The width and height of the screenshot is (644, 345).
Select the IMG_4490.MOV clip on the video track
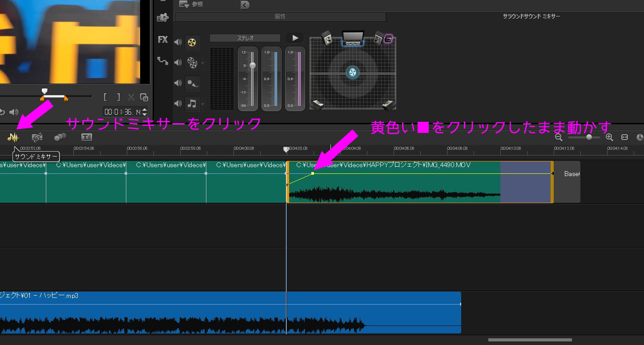[x=420, y=182]
